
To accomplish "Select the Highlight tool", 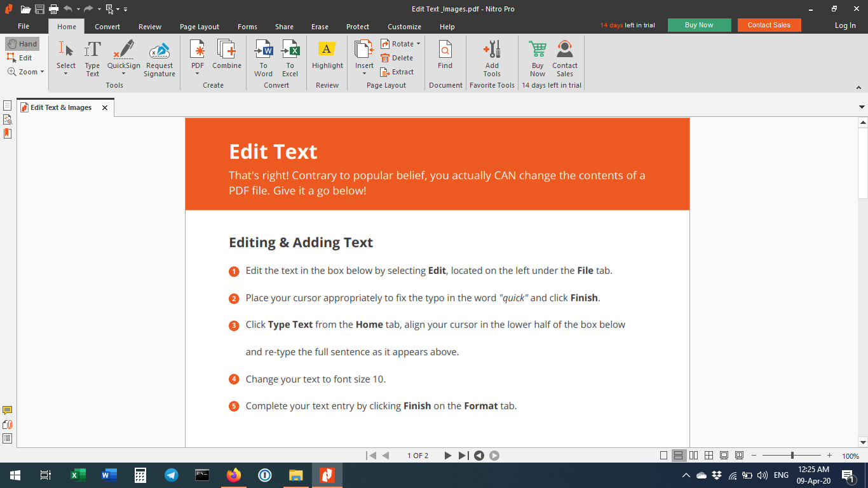I will click(327, 57).
